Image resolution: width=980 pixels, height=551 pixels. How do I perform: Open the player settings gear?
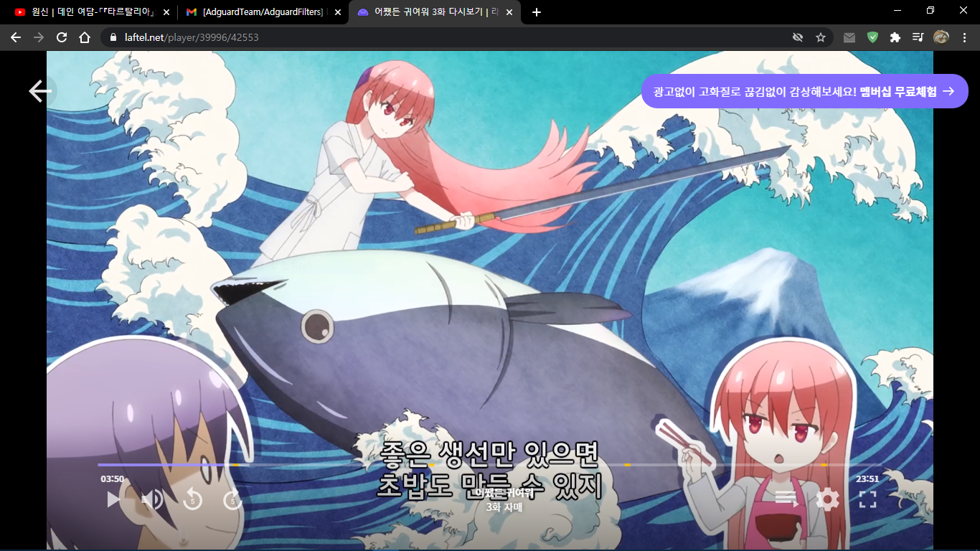[827, 499]
